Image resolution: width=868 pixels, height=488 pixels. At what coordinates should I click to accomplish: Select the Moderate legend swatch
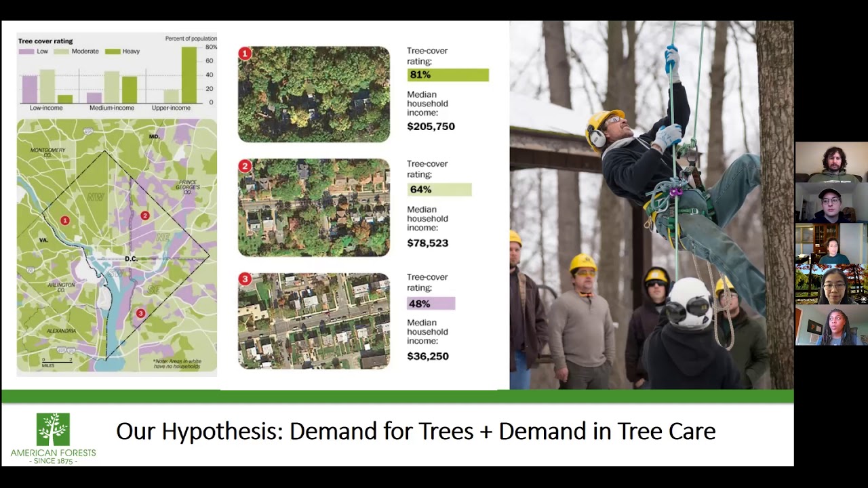61,52
